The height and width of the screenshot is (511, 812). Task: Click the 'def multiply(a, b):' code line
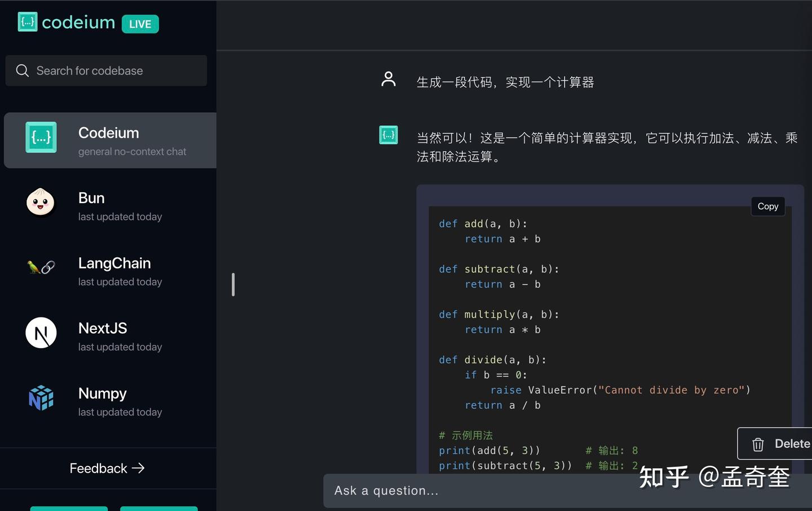[499, 314]
